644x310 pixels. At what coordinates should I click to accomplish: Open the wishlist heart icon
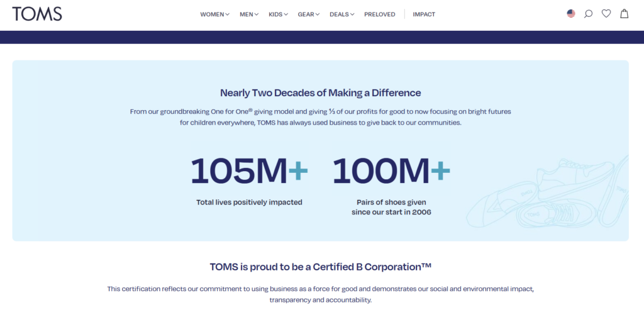[x=606, y=14]
